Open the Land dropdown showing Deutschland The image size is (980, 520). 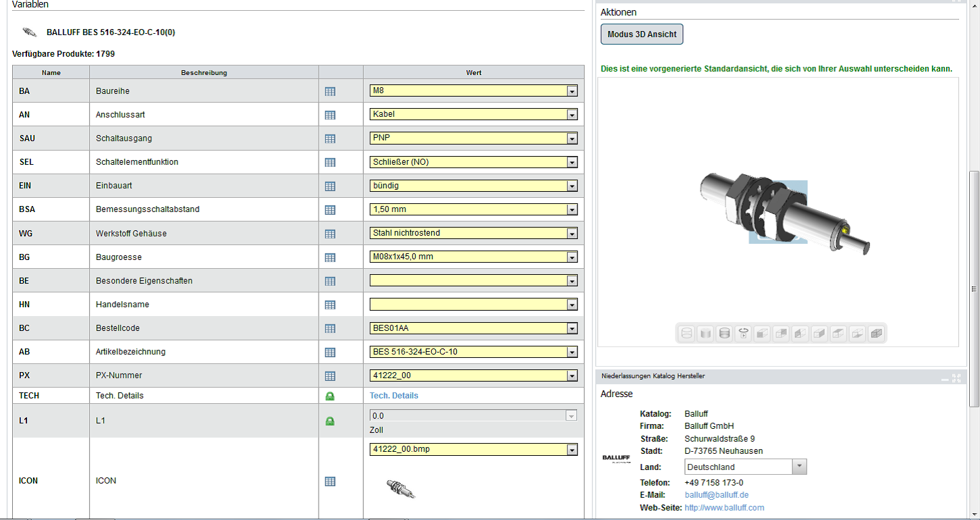point(746,467)
